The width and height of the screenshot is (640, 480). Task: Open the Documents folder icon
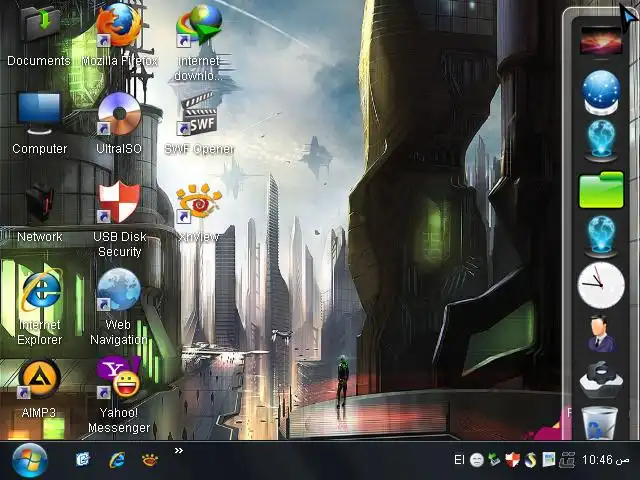40,25
